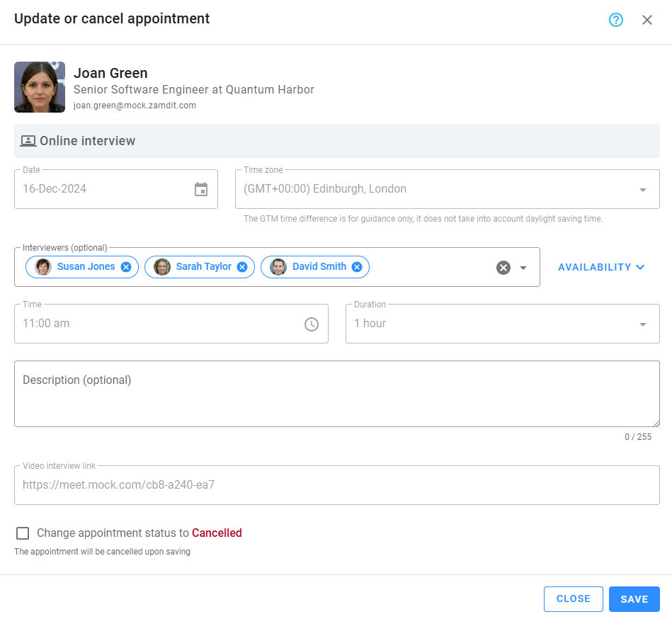Expand the Interviewers selection dropdown arrow
Image resolution: width=672 pixels, height=619 pixels.
coord(523,268)
